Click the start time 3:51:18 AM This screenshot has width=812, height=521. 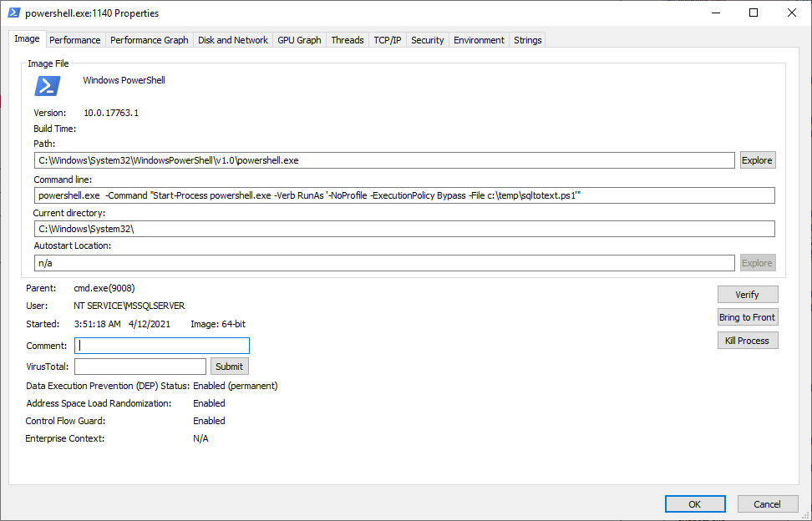point(98,325)
